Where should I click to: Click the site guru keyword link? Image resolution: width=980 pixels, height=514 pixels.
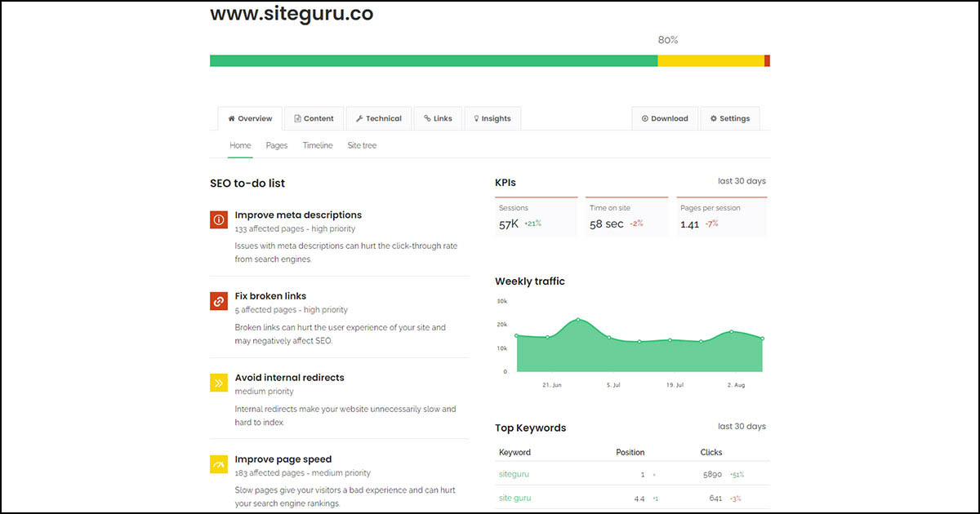coord(514,498)
